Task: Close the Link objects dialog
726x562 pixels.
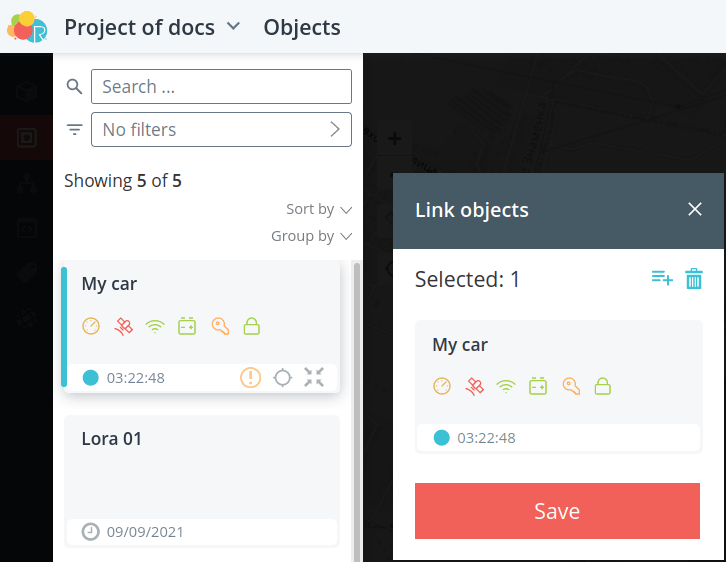Action: pos(695,209)
